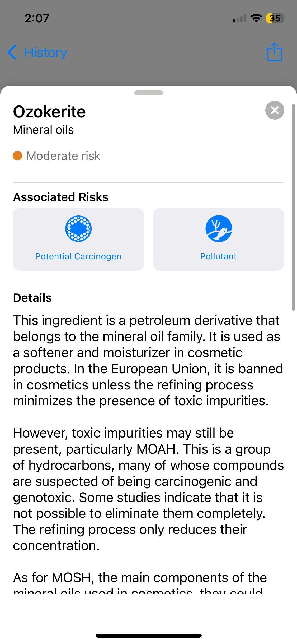Tap the clock in status bar
This screenshot has height=644, width=297.
(37, 18)
